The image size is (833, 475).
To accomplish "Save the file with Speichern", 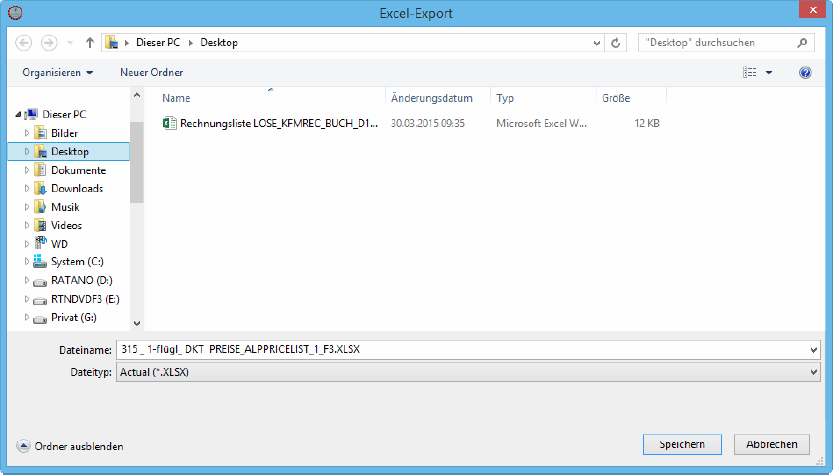I will pyautogui.click(x=682, y=444).
